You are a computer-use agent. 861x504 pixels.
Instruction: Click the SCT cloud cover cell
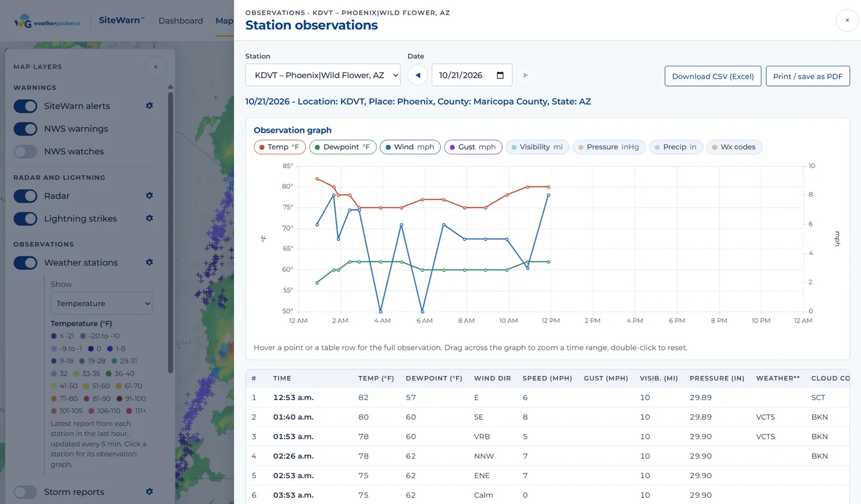[x=818, y=398]
